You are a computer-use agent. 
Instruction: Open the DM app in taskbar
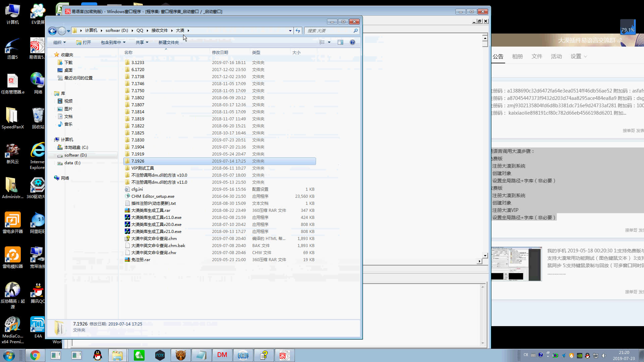pyautogui.click(x=222, y=355)
